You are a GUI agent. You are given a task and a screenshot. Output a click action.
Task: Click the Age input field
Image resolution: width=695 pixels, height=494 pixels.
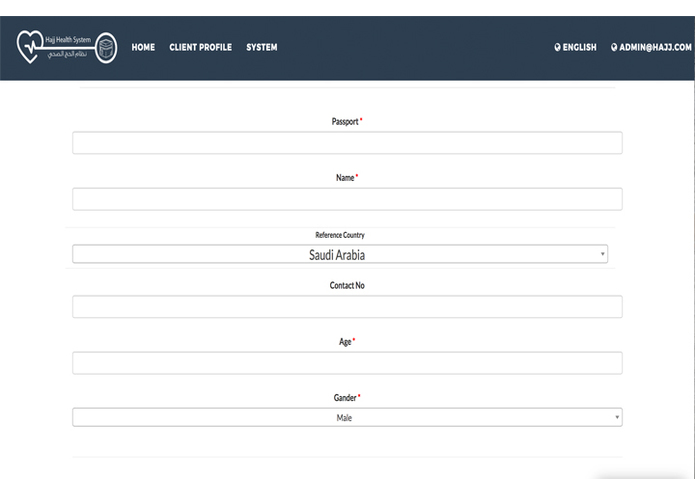(x=347, y=363)
